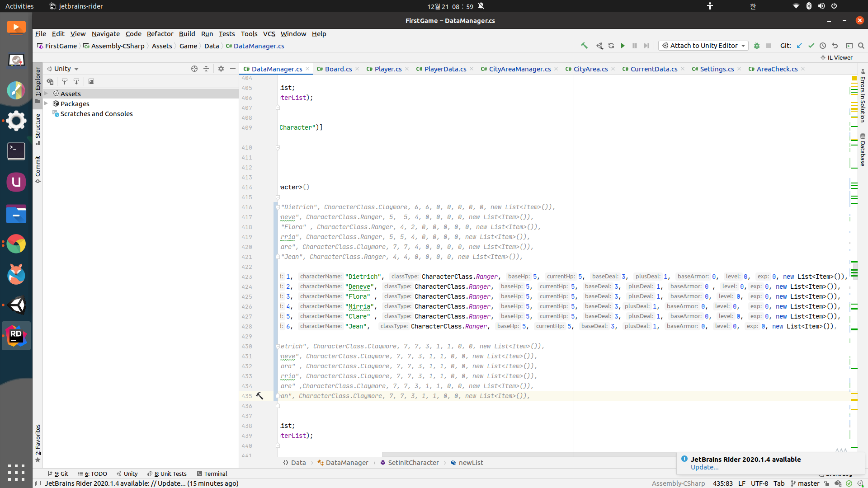The image size is (868, 488).
Task: Open Explorer panel settings gear
Action: (221, 69)
